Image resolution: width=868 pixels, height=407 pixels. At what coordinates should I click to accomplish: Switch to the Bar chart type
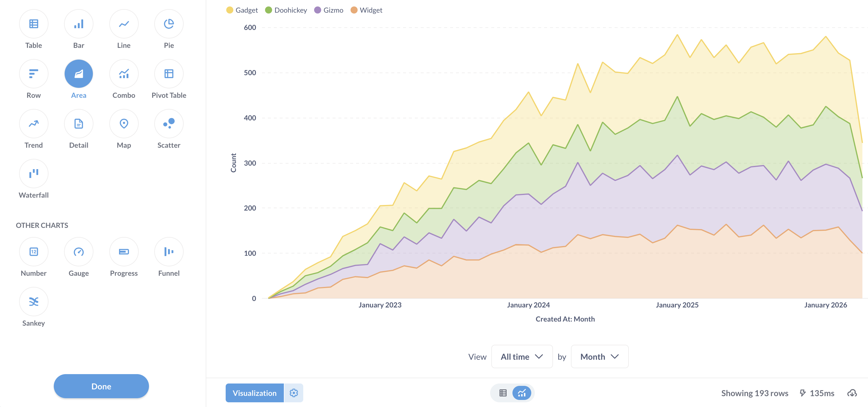(78, 23)
